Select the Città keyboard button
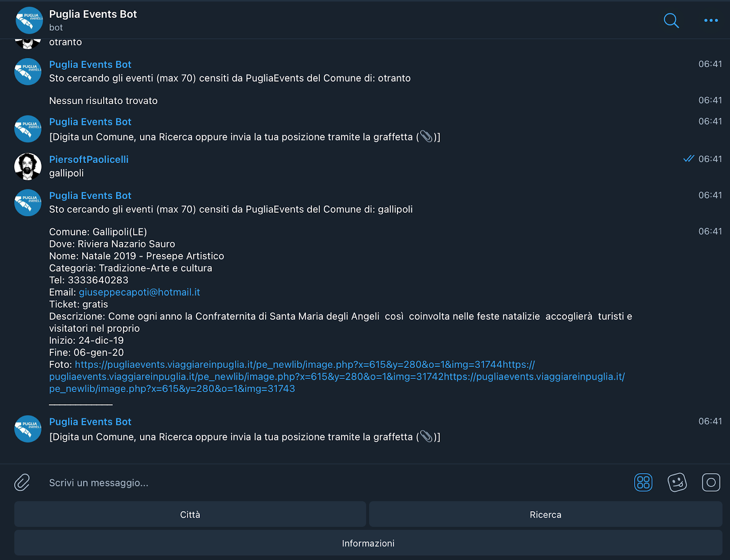The image size is (730, 560). point(190,514)
